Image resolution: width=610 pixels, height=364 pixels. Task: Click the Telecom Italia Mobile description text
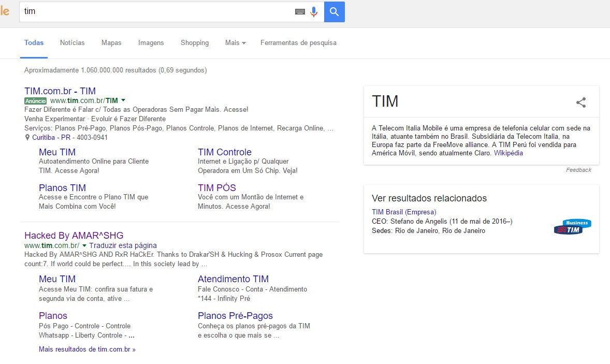[x=481, y=140]
